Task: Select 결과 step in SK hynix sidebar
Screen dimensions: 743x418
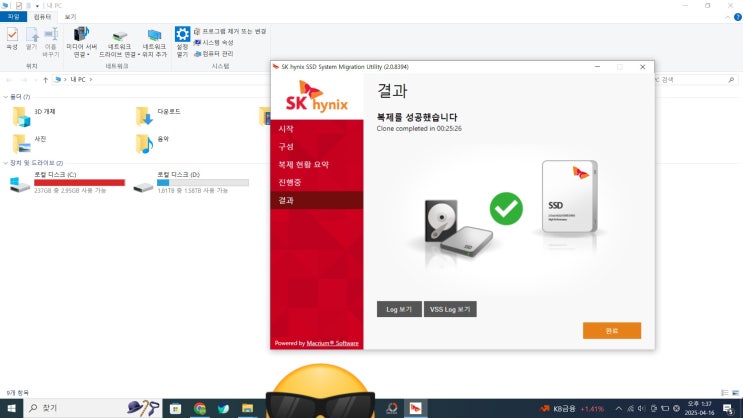Action: pyautogui.click(x=317, y=200)
